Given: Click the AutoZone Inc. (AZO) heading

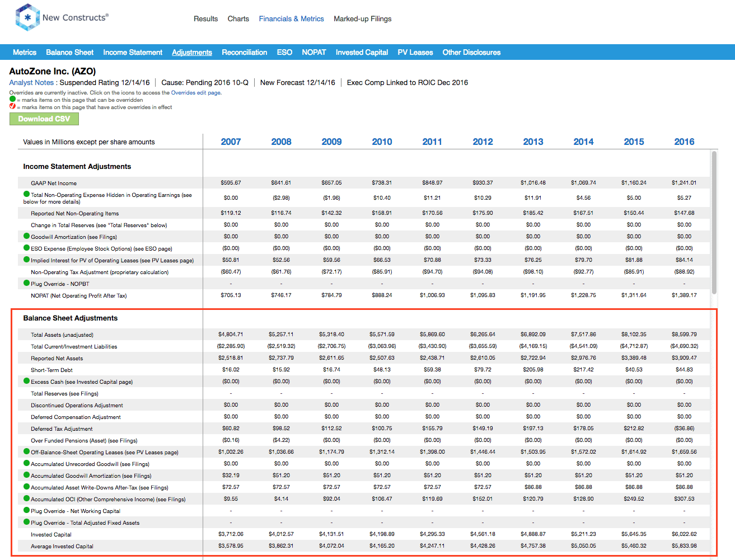Looking at the screenshot, I should (x=53, y=71).
